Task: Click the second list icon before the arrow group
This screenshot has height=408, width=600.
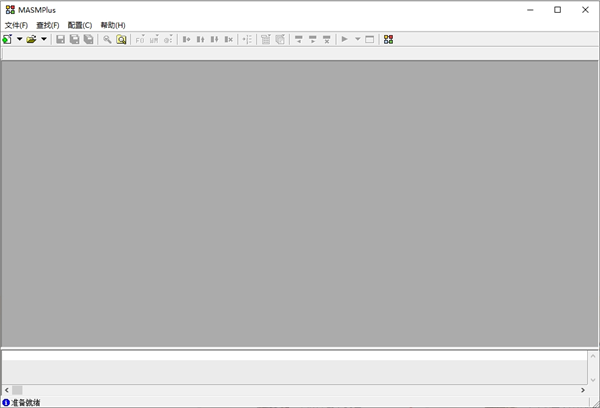Action: tap(280, 39)
